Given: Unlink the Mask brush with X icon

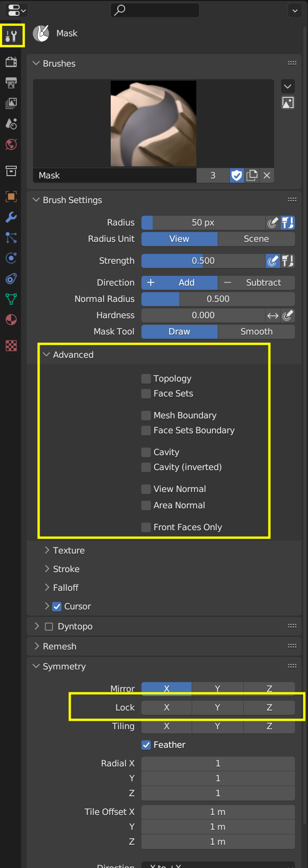Looking at the screenshot, I should coord(267,176).
